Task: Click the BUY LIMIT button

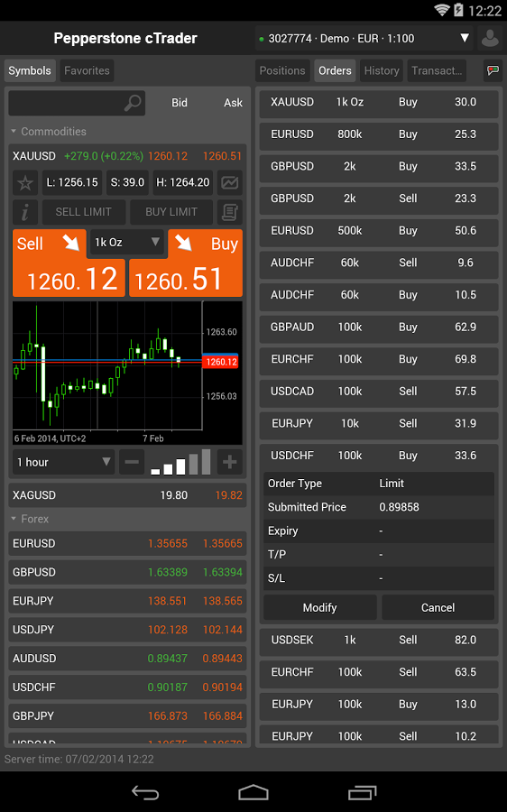Action: 171,212
